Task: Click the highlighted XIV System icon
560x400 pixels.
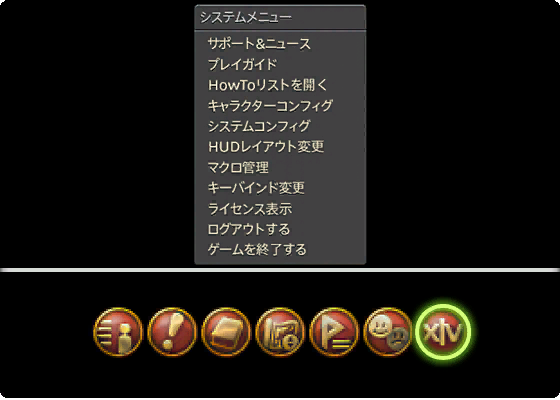Action: (x=442, y=332)
